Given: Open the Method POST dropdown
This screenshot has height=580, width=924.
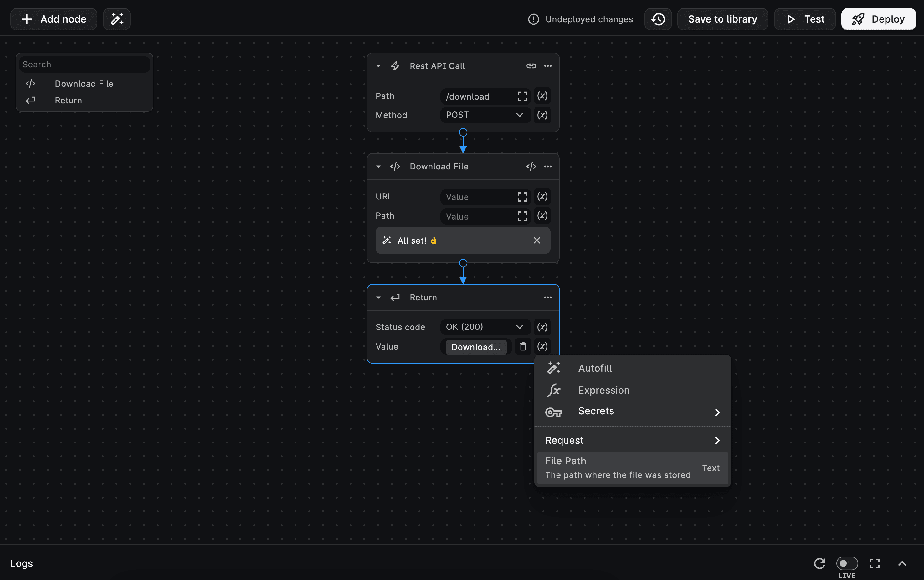Looking at the screenshot, I should [485, 115].
